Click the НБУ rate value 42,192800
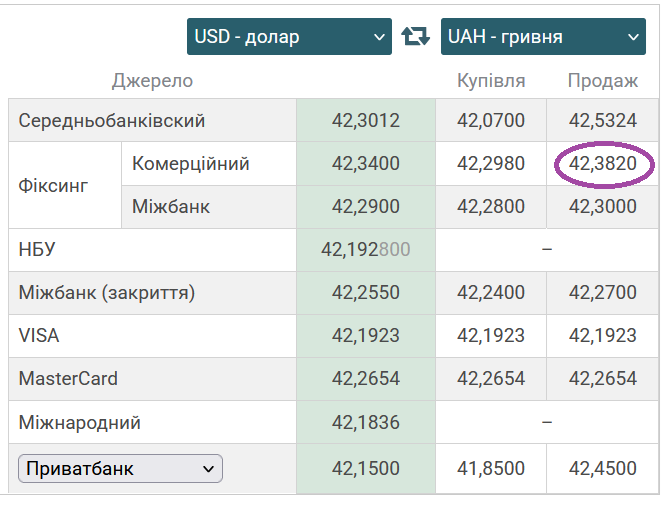Image resolution: width=669 pixels, height=510 pixels. coord(366,250)
